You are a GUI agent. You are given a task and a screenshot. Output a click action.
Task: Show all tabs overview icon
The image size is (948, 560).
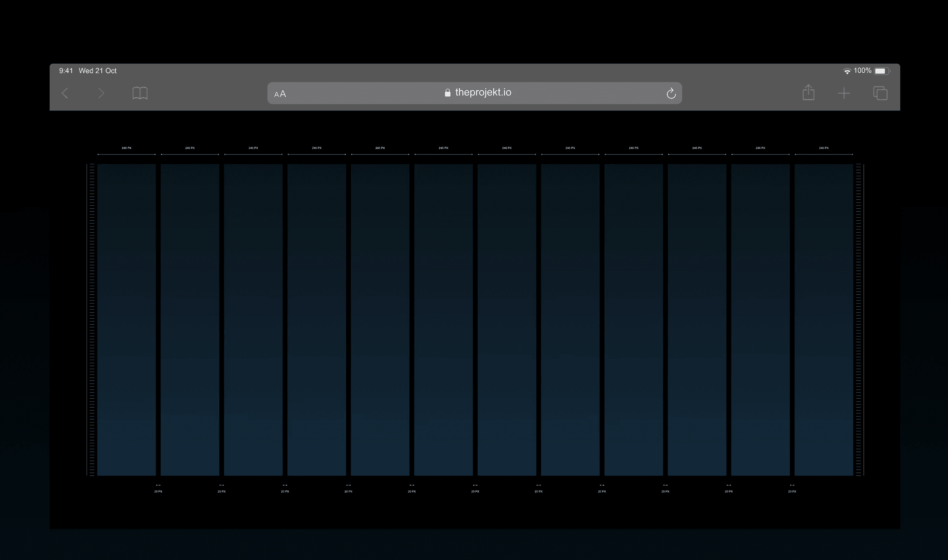click(880, 93)
